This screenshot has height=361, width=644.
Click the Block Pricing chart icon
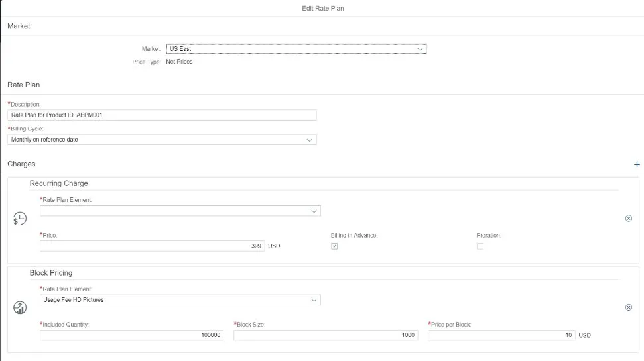(20, 307)
